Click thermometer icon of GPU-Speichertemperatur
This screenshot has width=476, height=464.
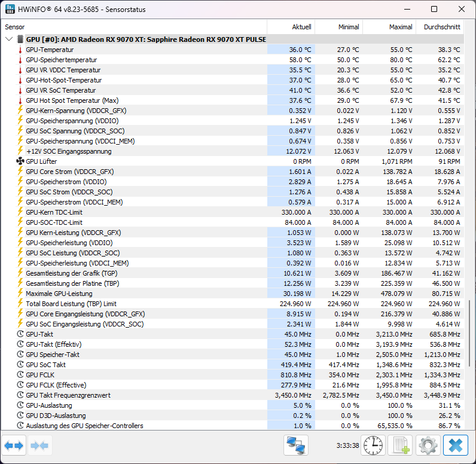pyautogui.click(x=20, y=60)
